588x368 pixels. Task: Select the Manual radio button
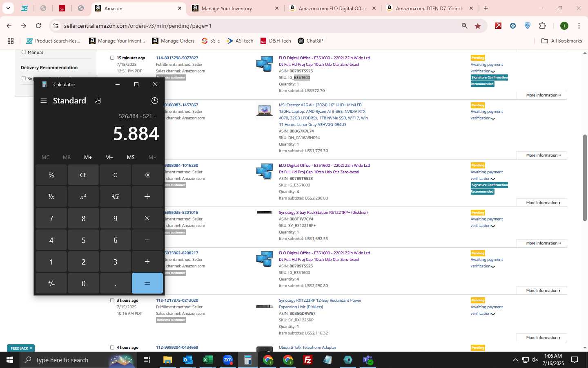tap(24, 52)
